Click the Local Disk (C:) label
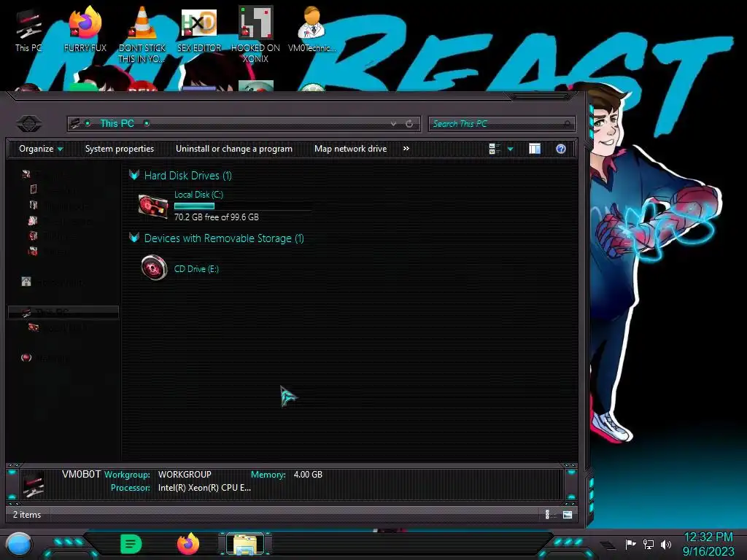This screenshot has width=747, height=560. click(x=198, y=194)
